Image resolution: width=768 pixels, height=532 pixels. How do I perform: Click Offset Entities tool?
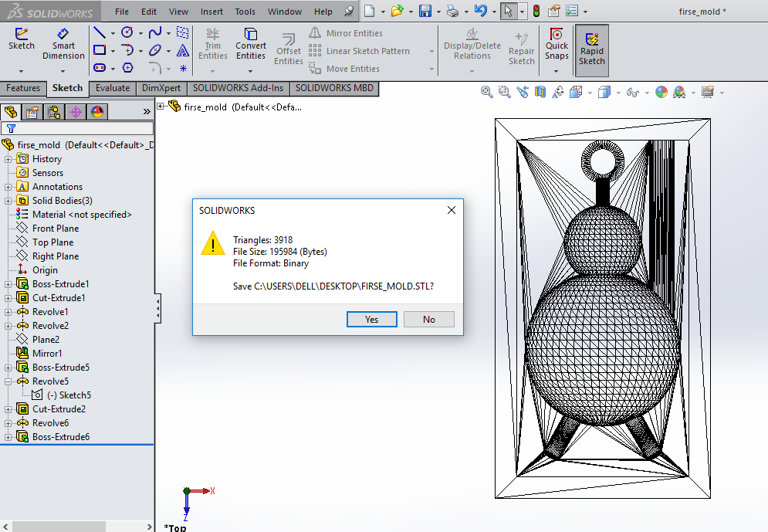(289, 49)
